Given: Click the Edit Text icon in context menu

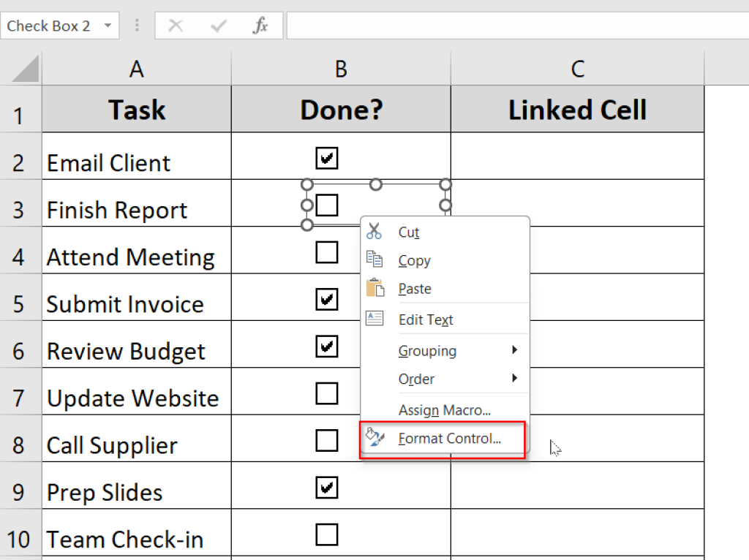Looking at the screenshot, I should tap(374, 319).
